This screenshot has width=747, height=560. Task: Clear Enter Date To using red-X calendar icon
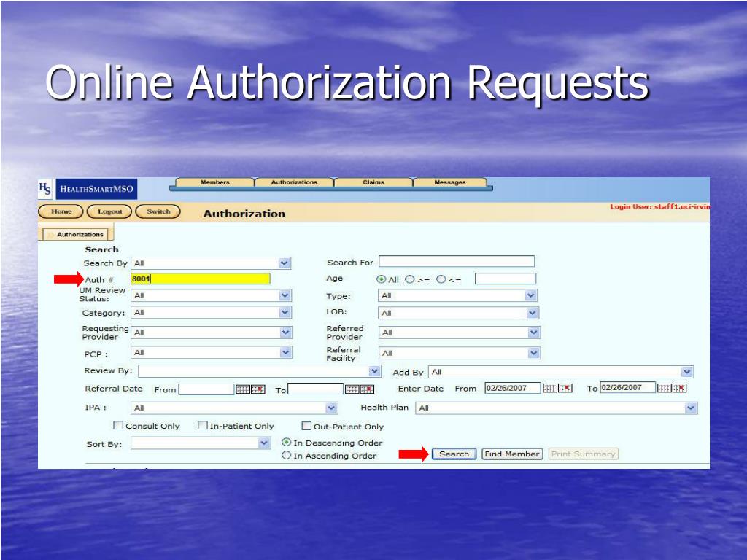click(679, 388)
